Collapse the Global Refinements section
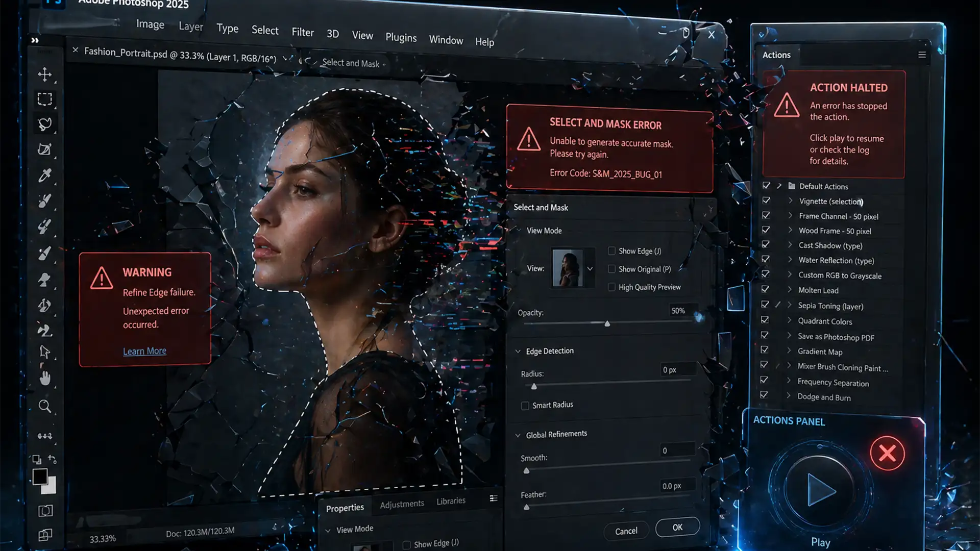 [x=519, y=434]
